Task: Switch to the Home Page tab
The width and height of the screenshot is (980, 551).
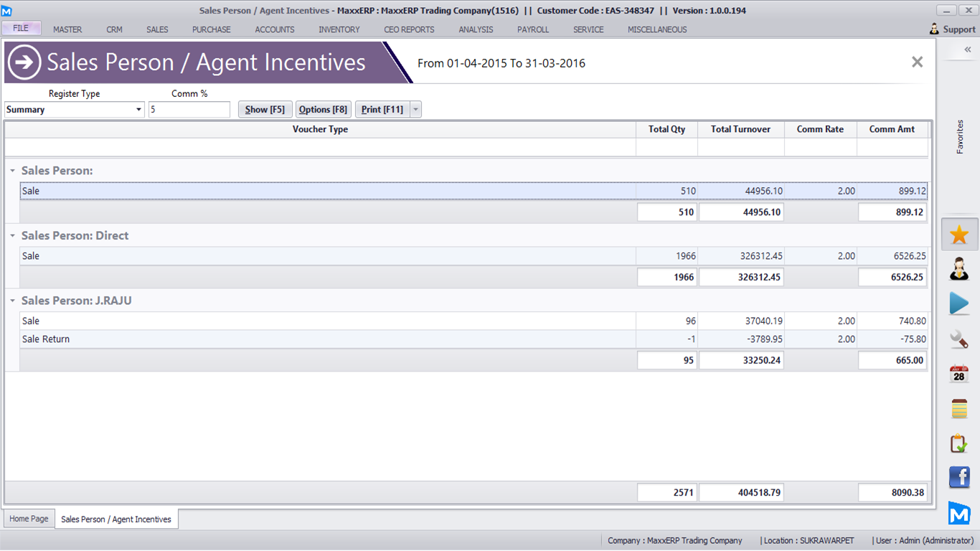Action: pos(29,519)
